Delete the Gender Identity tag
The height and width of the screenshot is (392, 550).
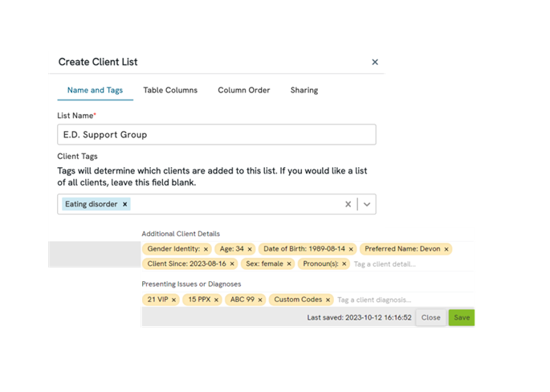point(206,249)
